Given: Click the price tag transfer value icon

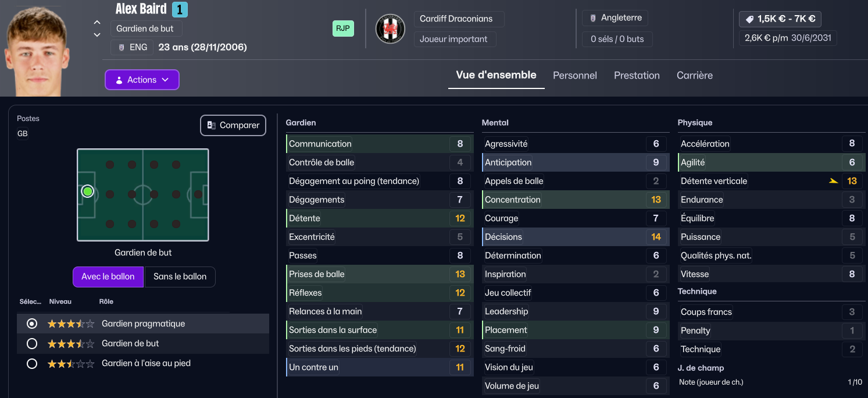Looking at the screenshot, I should [x=750, y=19].
